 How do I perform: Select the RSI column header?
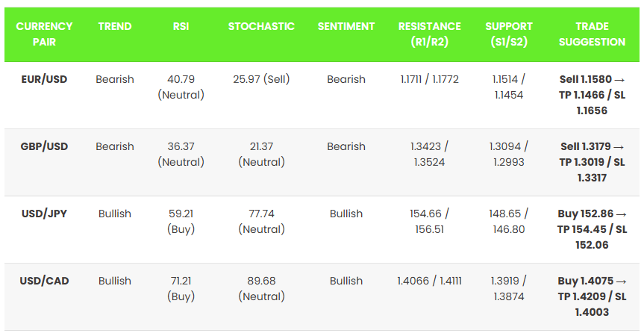(x=181, y=26)
